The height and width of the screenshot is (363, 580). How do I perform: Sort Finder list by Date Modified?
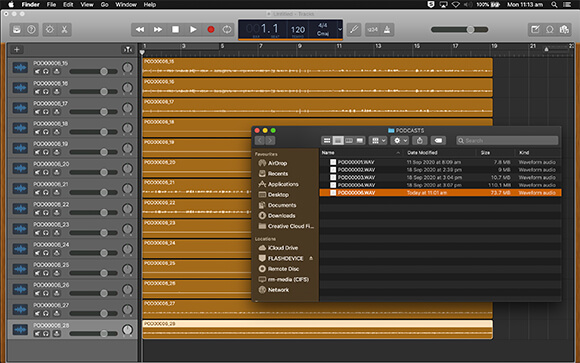(439, 152)
